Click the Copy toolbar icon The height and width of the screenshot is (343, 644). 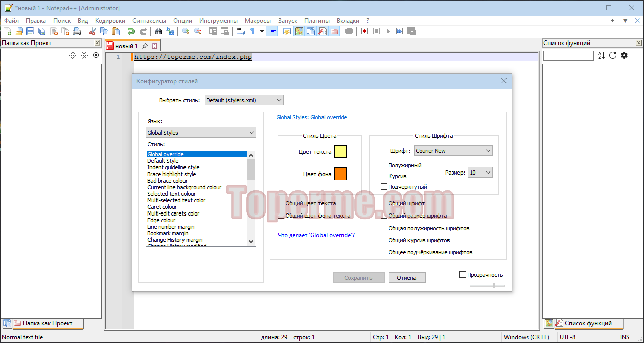104,31
